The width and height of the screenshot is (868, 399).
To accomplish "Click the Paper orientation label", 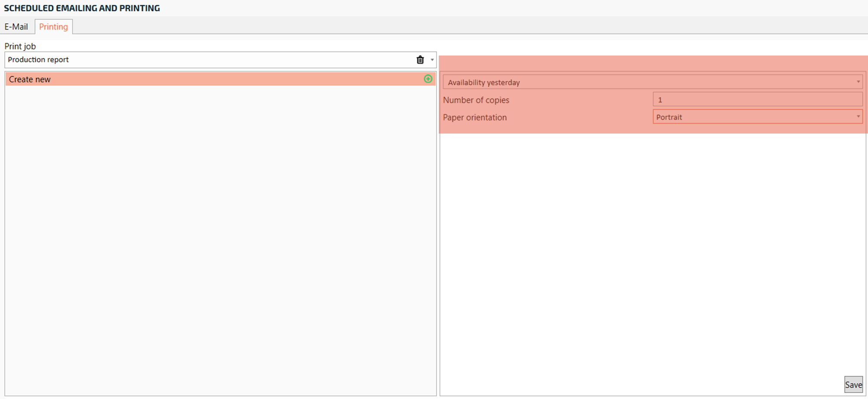I will pos(475,118).
